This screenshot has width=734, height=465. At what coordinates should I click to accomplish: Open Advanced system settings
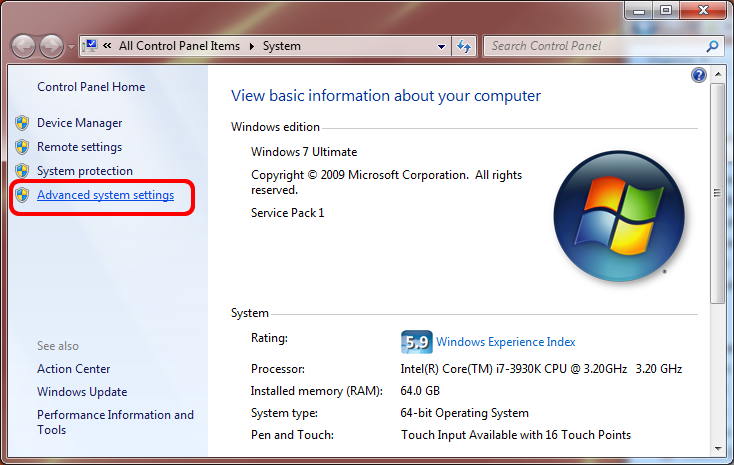tap(105, 195)
